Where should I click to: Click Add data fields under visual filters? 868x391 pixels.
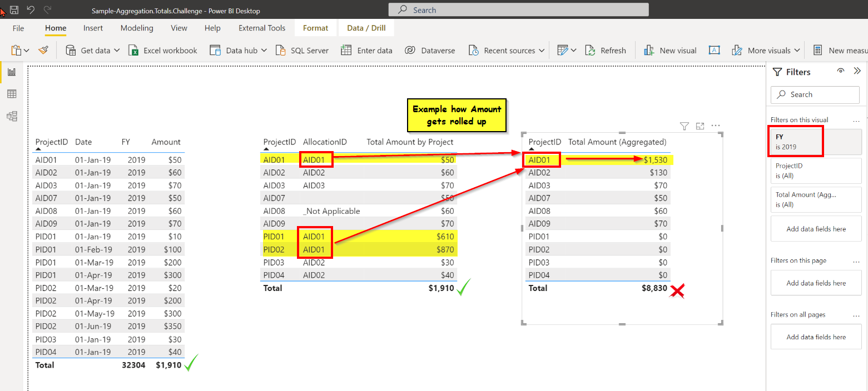[816, 229]
